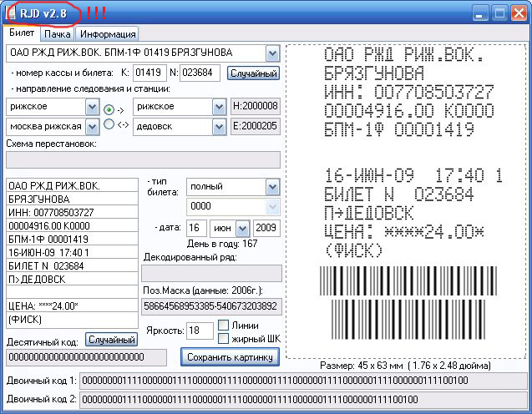Enable the жирный ШК checkbox
Viewport: 532px width, 414px height.
pyautogui.click(x=223, y=338)
